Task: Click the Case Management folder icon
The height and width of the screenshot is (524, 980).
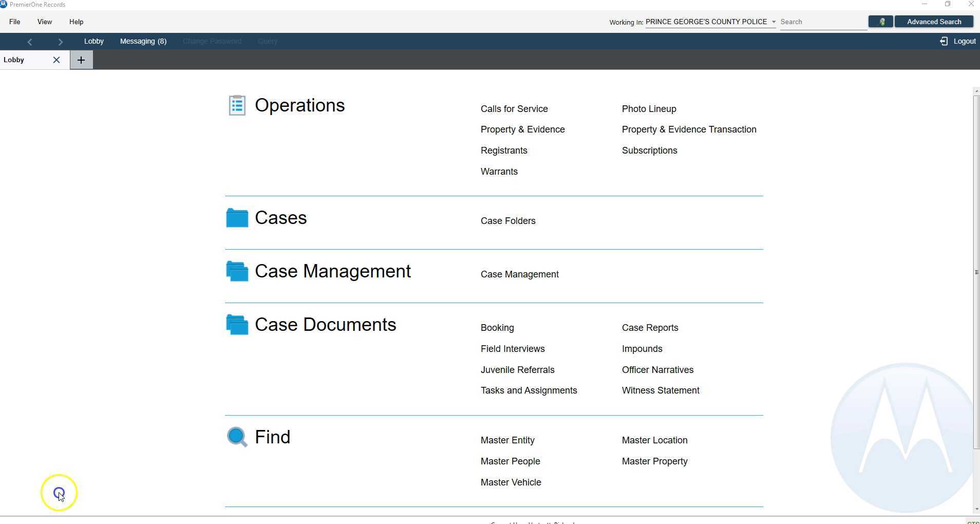Action: 237,271
